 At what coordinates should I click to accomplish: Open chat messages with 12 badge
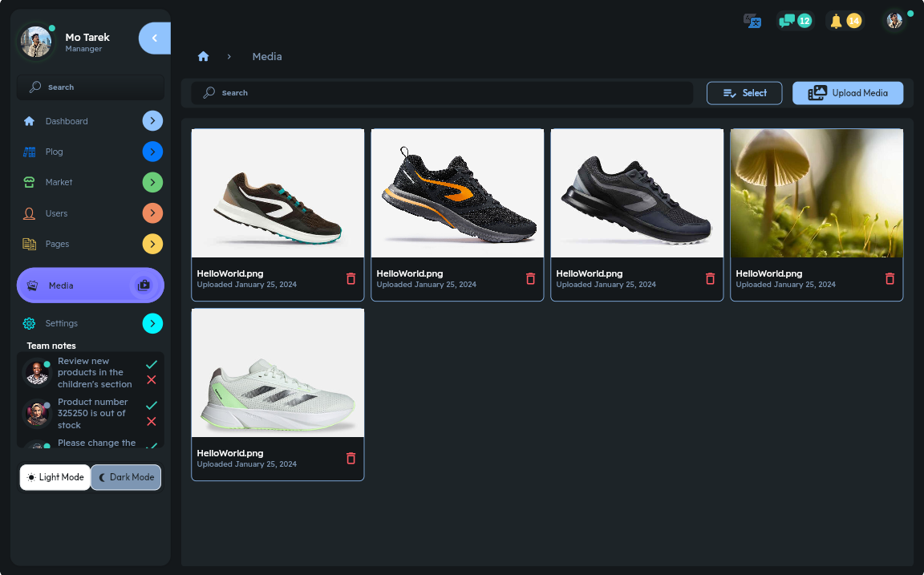click(794, 21)
